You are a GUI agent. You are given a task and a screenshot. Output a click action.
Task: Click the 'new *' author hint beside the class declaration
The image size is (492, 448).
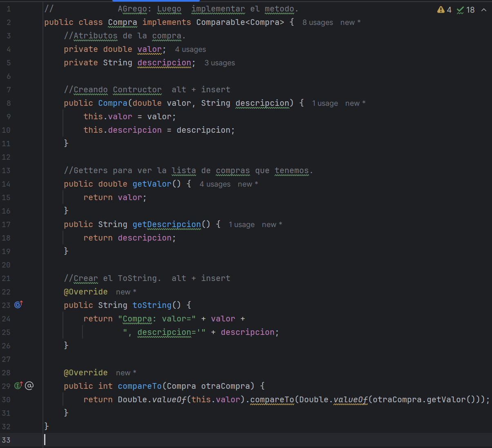tap(350, 22)
